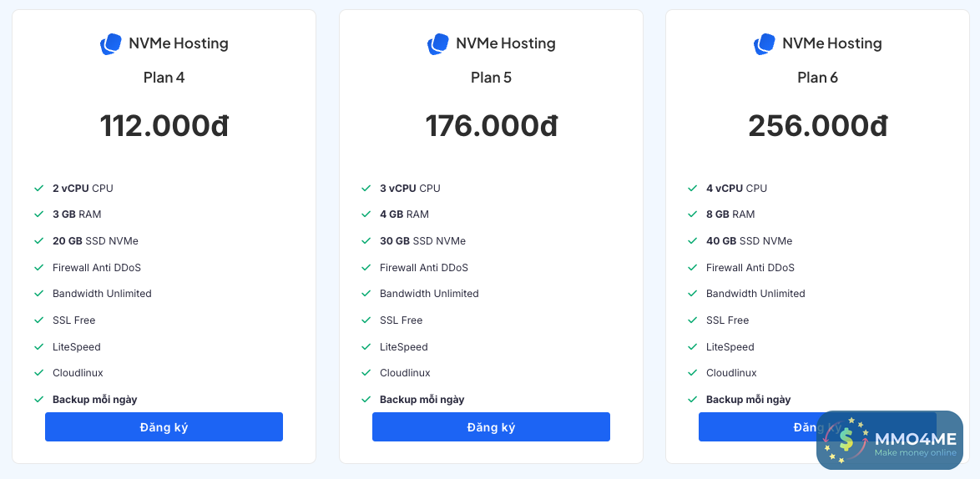Click the NVMe Hosting logo icon on Plan 5

click(x=438, y=44)
